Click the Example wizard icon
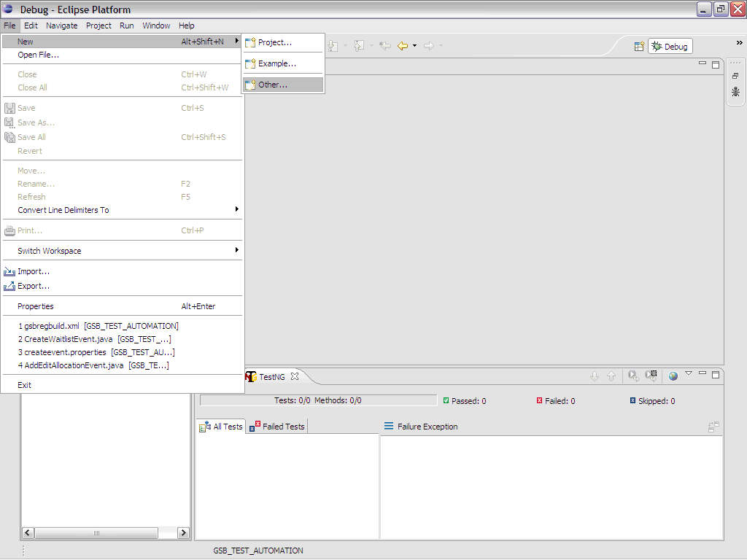 tap(250, 64)
